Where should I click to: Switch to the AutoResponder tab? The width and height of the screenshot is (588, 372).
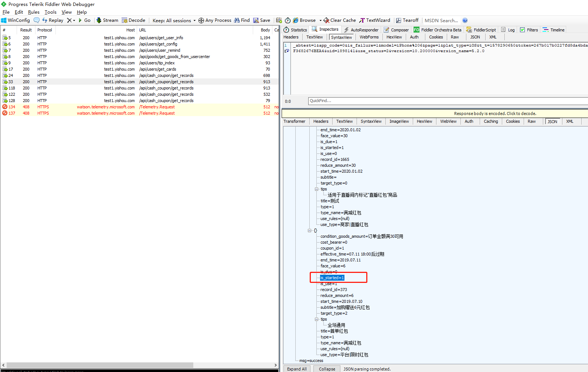point(361,30)
